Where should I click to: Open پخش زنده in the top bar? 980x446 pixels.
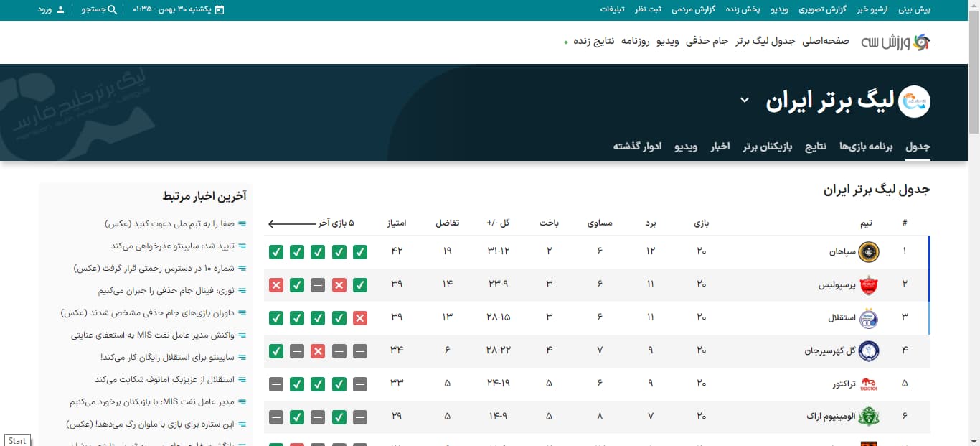click(743, 10)
